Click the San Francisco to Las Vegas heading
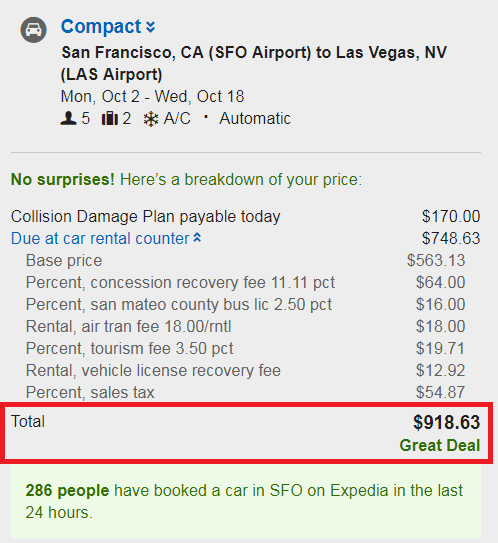Screen dimensions: 498x543 [254, 63]
